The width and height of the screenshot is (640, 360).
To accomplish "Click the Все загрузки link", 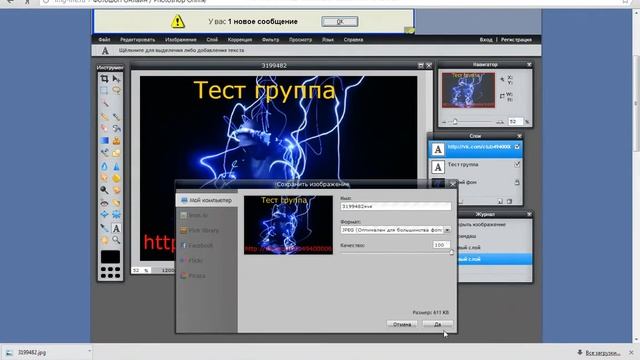I will point(602,353).
